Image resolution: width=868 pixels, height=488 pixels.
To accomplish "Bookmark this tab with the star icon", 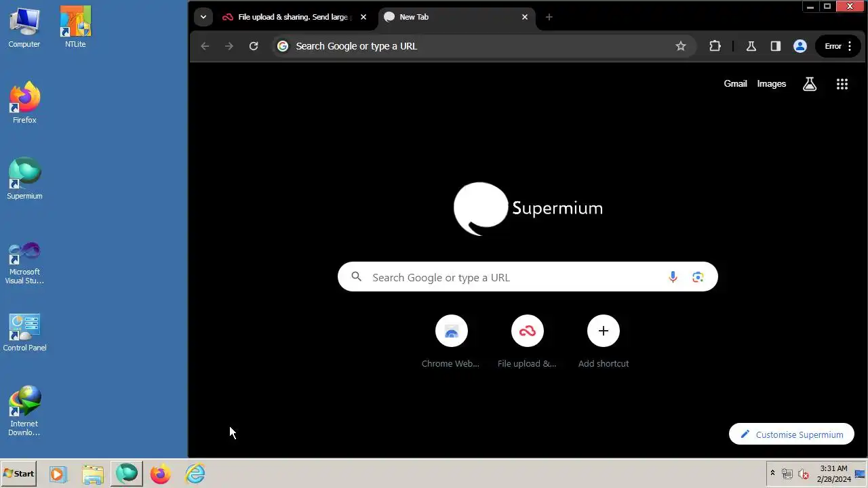I will tap(681, 46).
